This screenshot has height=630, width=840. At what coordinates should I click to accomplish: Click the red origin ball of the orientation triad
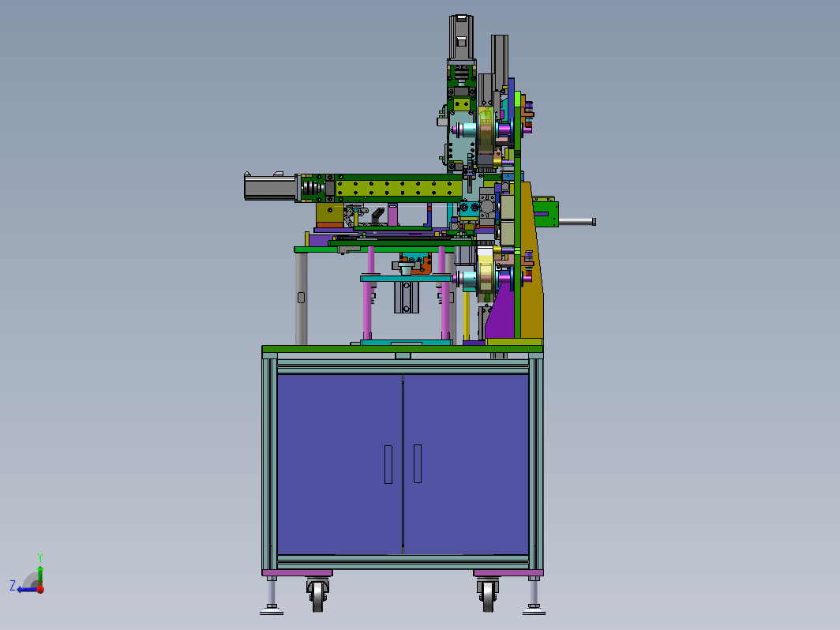click(40, 589)
